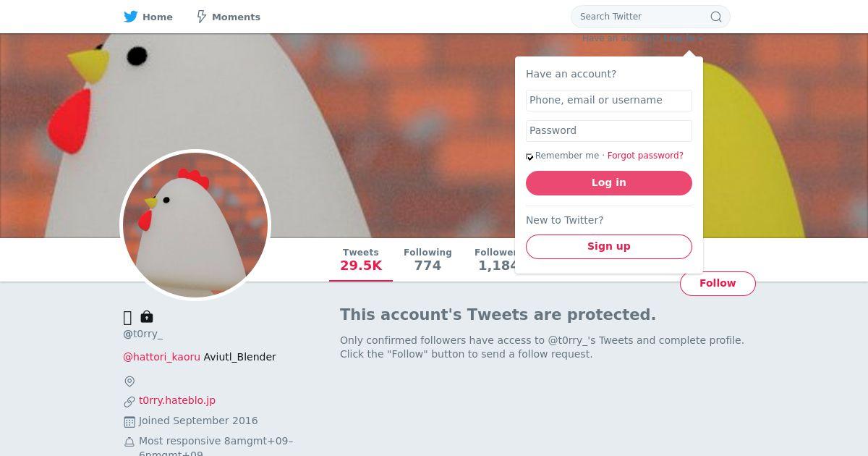Click the Moments lightning bolt icon
868x456 pixels.
point(202,17)
